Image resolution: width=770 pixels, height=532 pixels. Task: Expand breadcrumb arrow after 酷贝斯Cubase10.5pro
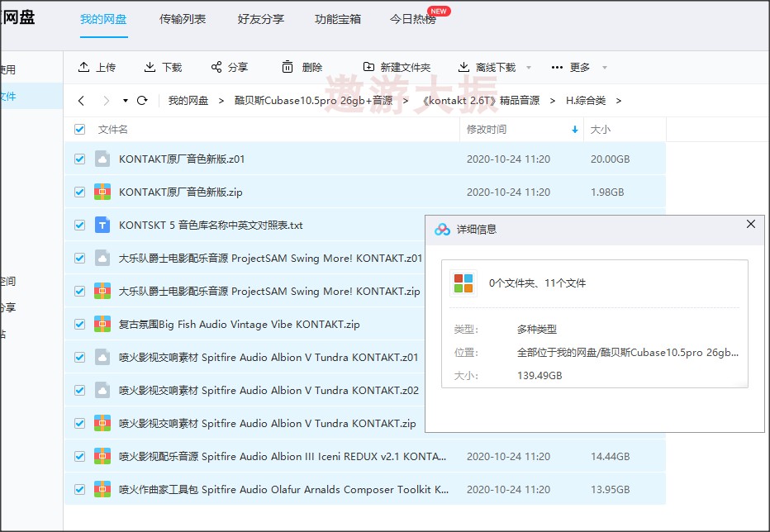(x=406, y=101)
